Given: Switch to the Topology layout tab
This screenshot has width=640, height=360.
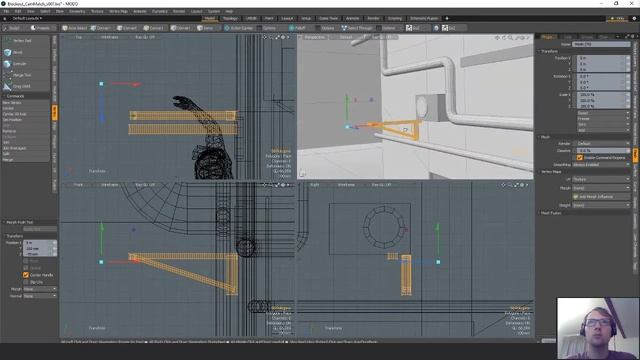Looking at the screenshot, I should 231,18.
